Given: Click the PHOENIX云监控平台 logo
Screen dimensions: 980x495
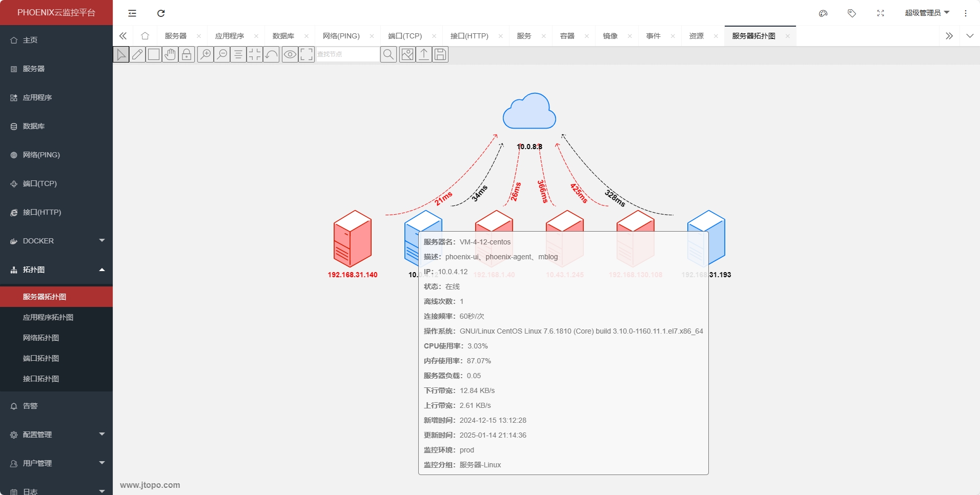Looking at the screenshot, I should click(56, 12).
